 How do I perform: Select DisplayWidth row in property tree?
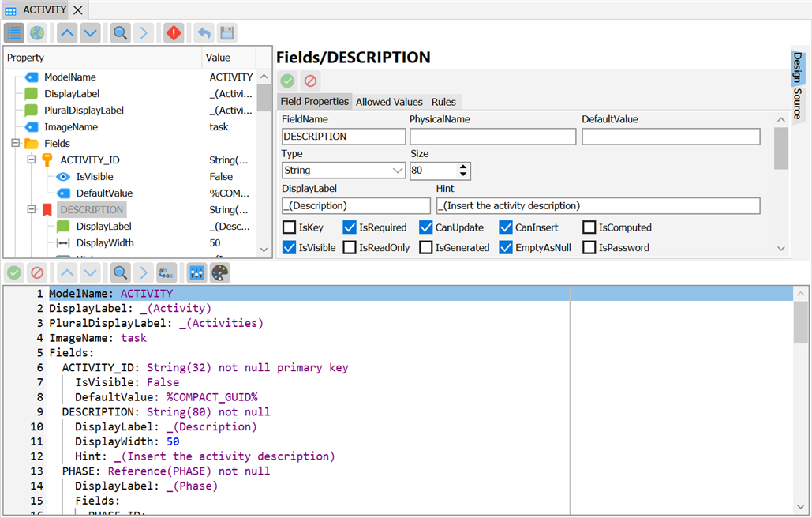click(132, 243)
